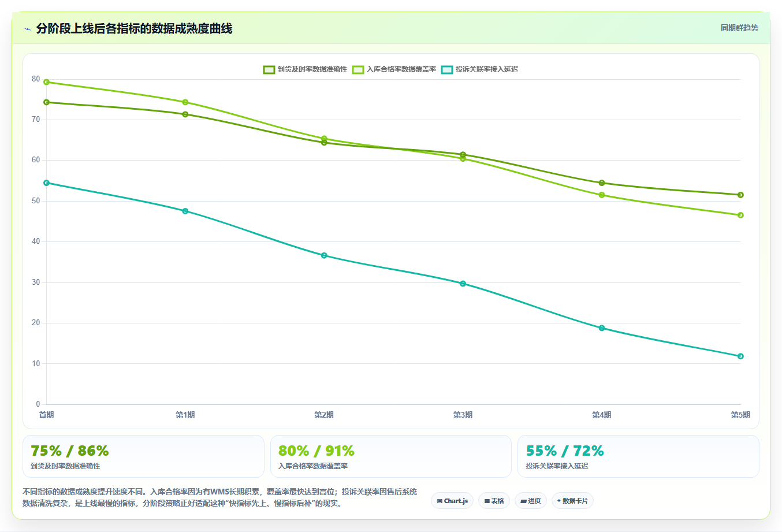Click the x-axis label 第1期
The width and height of the screenshot is (782, 532).
coord(185,415)
